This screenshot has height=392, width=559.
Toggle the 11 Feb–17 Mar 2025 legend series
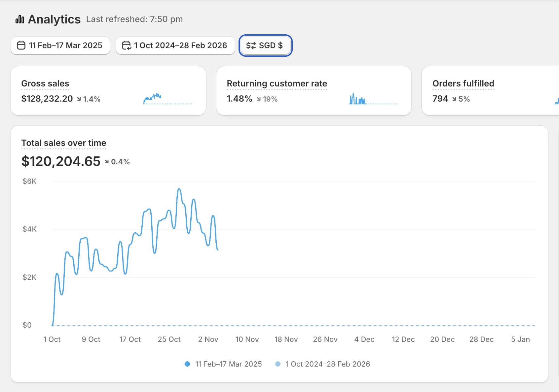(x=228, y=364)
